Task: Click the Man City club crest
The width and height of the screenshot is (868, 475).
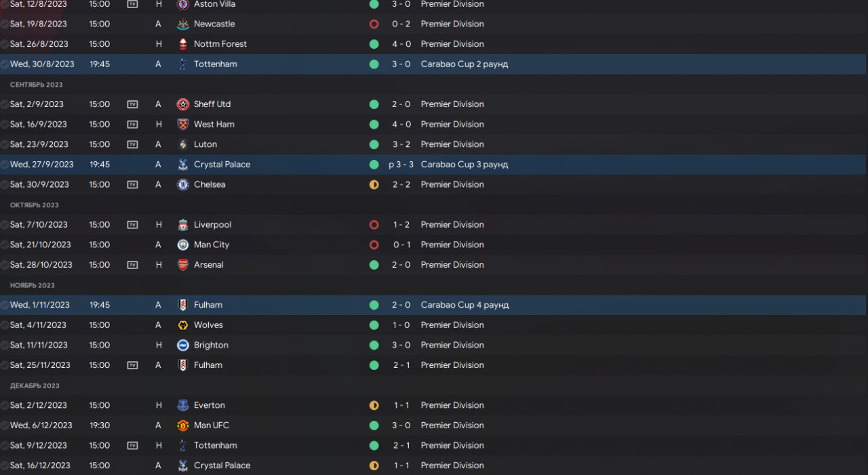Action: point(182,245)
